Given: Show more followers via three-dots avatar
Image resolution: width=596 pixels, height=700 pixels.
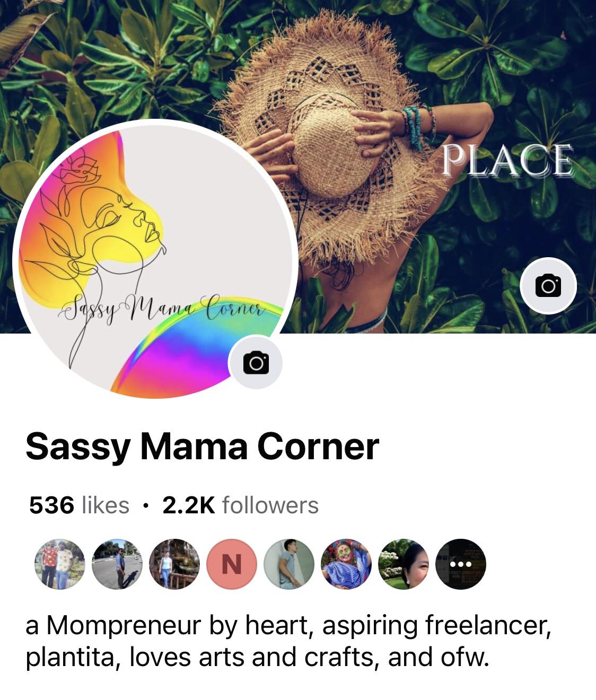Looking at the screenshot, I should [x=461, y=564].
